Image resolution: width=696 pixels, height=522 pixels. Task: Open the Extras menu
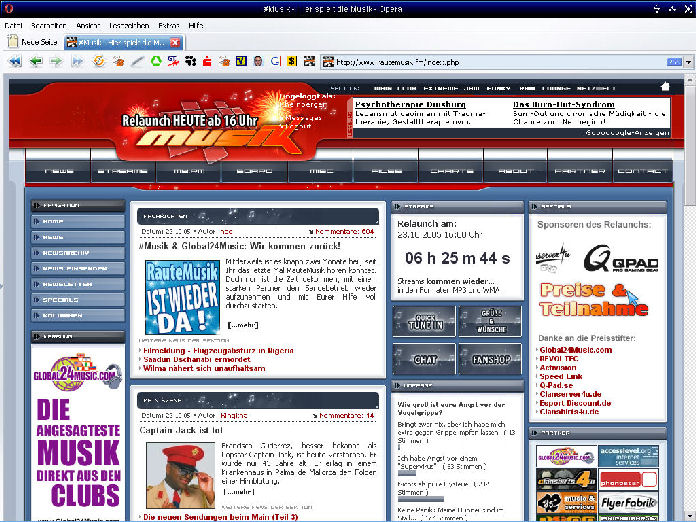point(169,25)
